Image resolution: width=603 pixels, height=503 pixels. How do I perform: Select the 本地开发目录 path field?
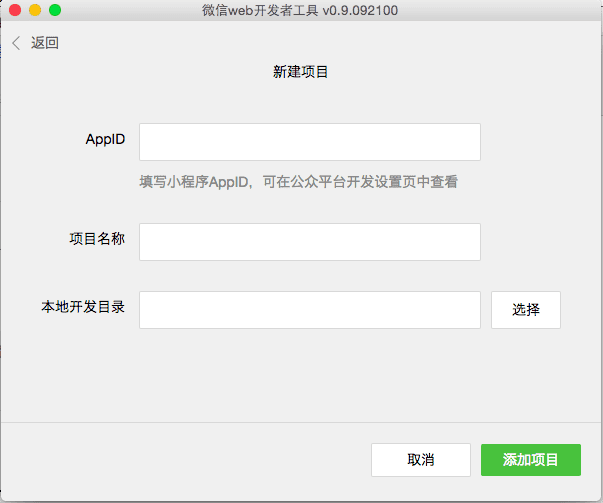[x=310, y=310]
